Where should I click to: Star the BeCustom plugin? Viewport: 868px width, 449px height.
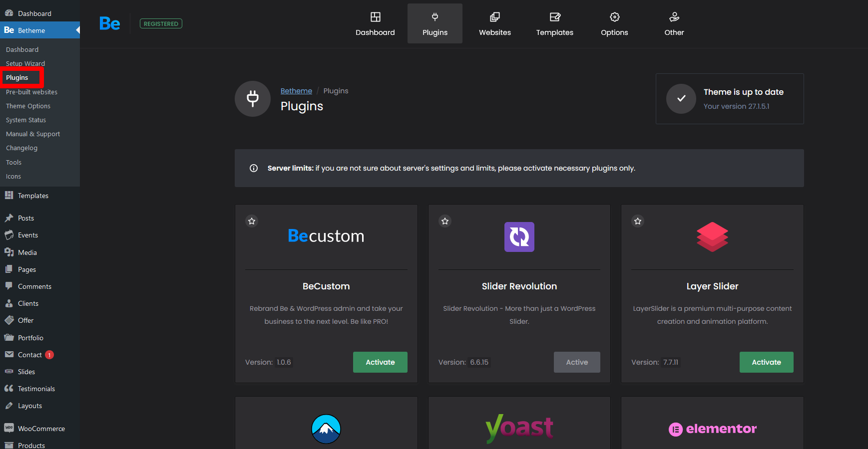coord(252,221)
